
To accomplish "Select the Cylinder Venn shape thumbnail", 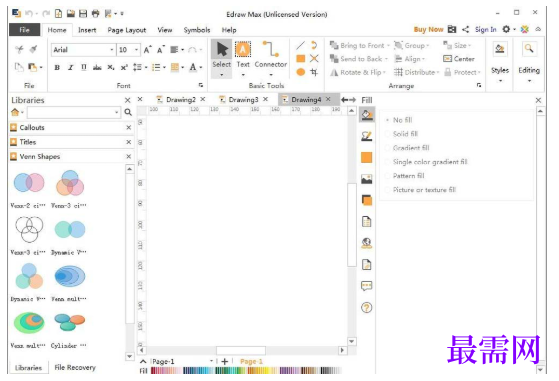I will coord(70,322).
